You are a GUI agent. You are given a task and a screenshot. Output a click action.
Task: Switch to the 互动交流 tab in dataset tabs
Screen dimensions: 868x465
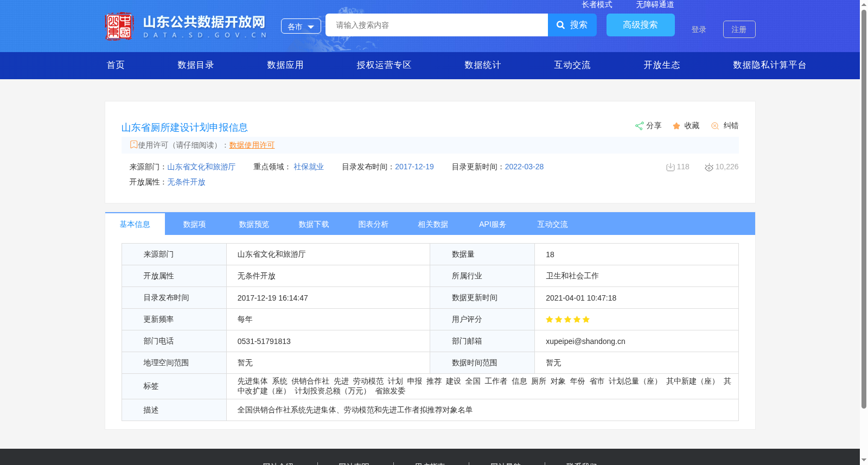(553, 224)
